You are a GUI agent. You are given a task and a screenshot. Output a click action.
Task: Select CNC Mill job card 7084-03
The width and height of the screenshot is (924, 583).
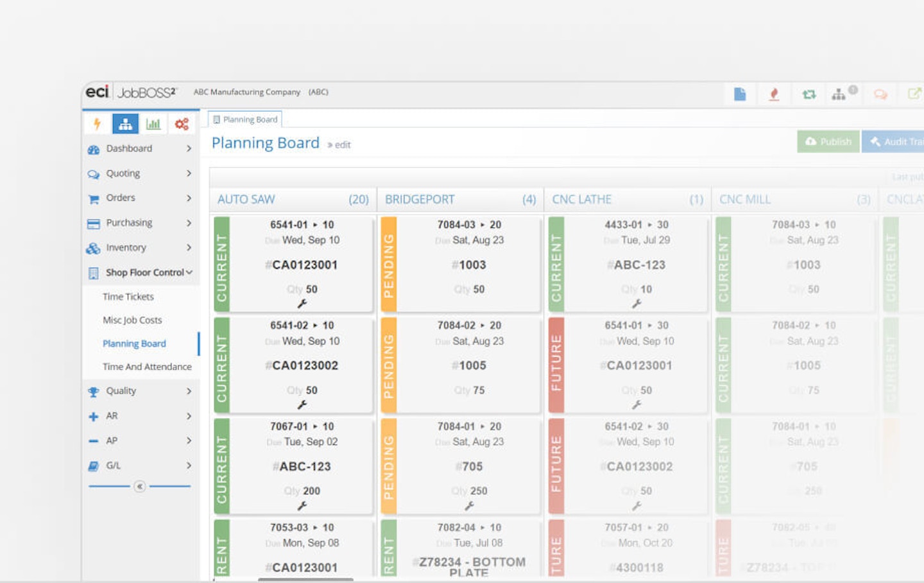[796, 265]
